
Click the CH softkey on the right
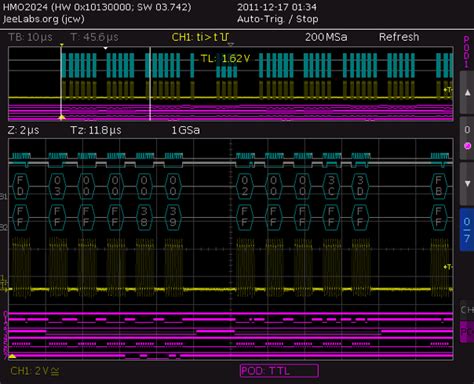[x=467, y=310]
